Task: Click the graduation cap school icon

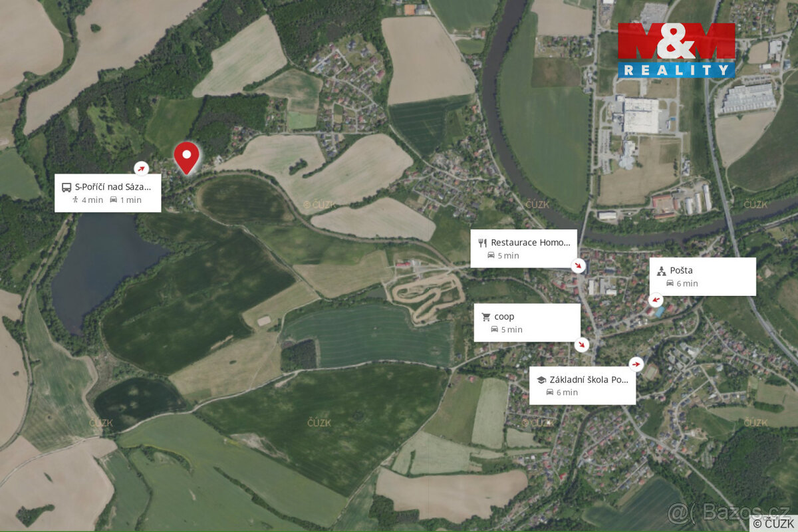Action: 541,380
